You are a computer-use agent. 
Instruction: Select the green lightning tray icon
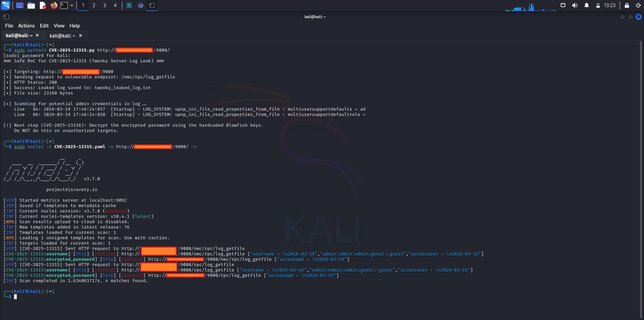(x=129, y=5)
